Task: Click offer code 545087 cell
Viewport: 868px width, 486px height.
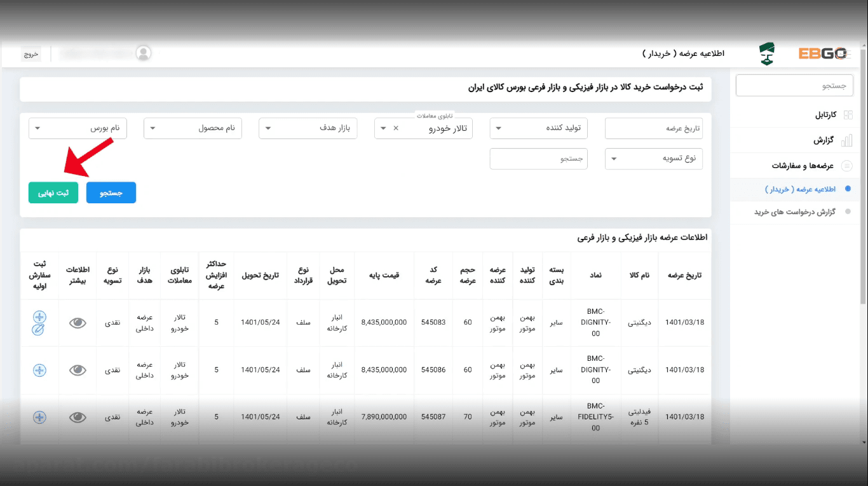Action: pos(433,417)
